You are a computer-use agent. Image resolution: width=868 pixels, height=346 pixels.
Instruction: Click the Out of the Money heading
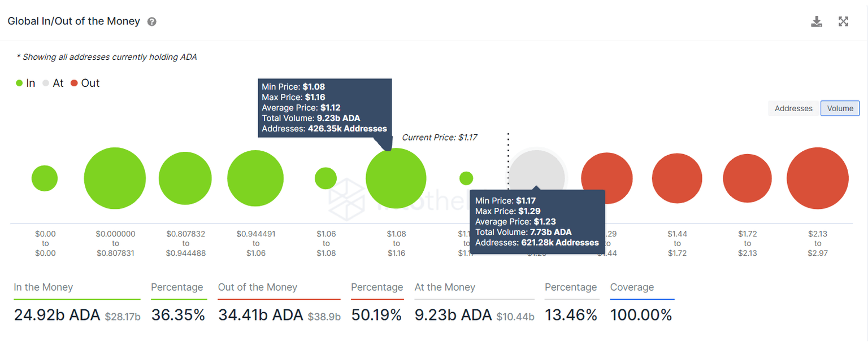(x=258, y=287)
